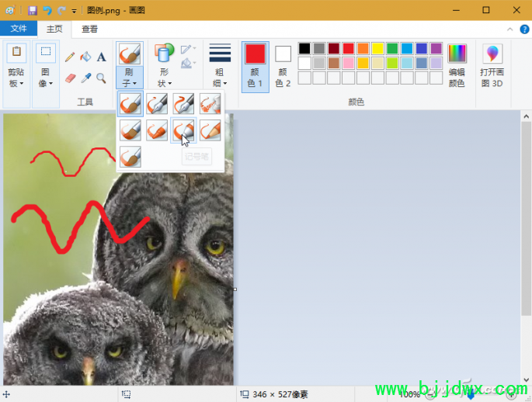Activate Color 1 selector
Screen dimensions: 532x402
[x=256, y=67]
